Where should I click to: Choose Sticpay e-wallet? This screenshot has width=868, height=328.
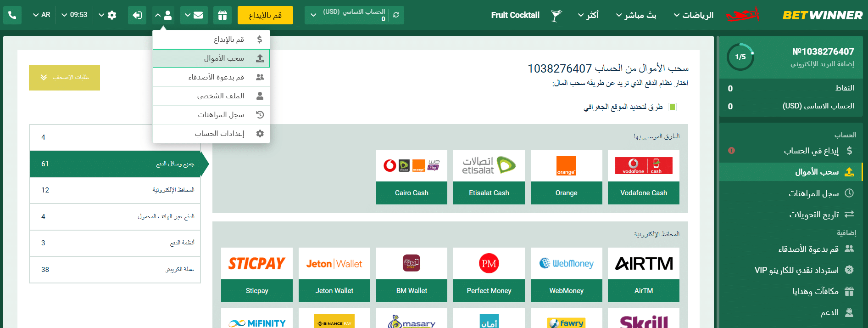pos(257,275)
